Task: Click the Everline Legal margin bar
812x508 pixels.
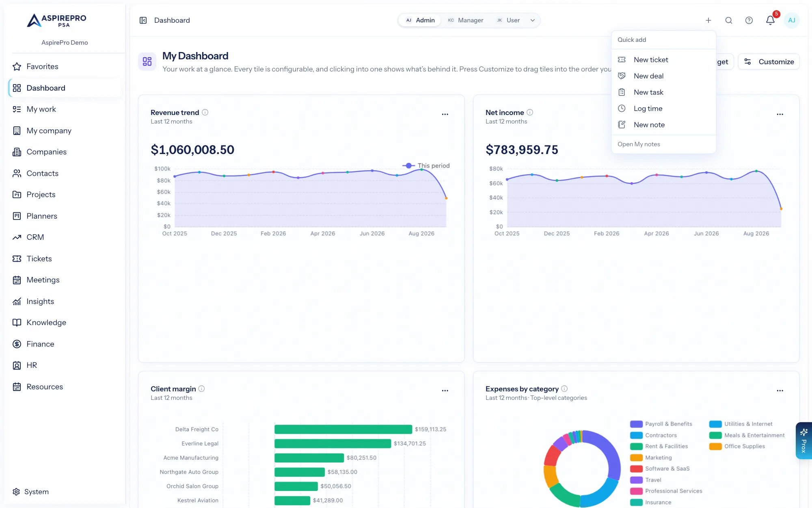Action: (x=333, y=444)
